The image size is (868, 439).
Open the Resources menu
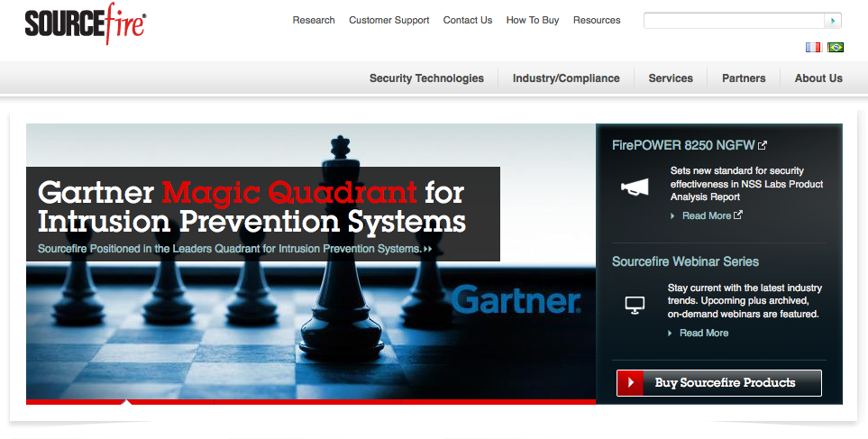tap(597, 21)
